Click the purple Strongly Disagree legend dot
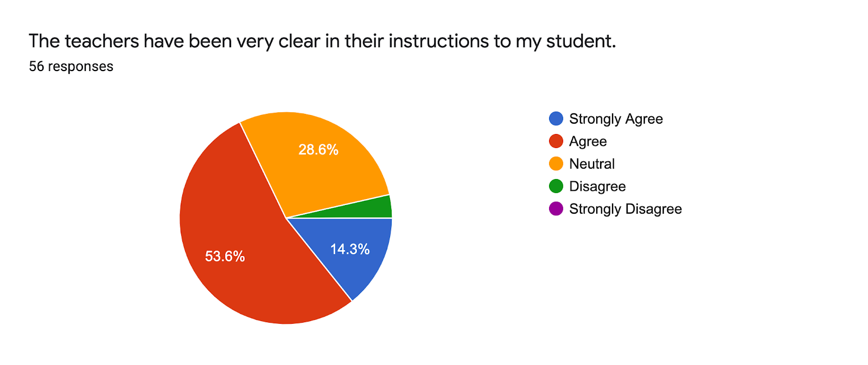The width and height of the screenshot is (868, 365). 556,209
